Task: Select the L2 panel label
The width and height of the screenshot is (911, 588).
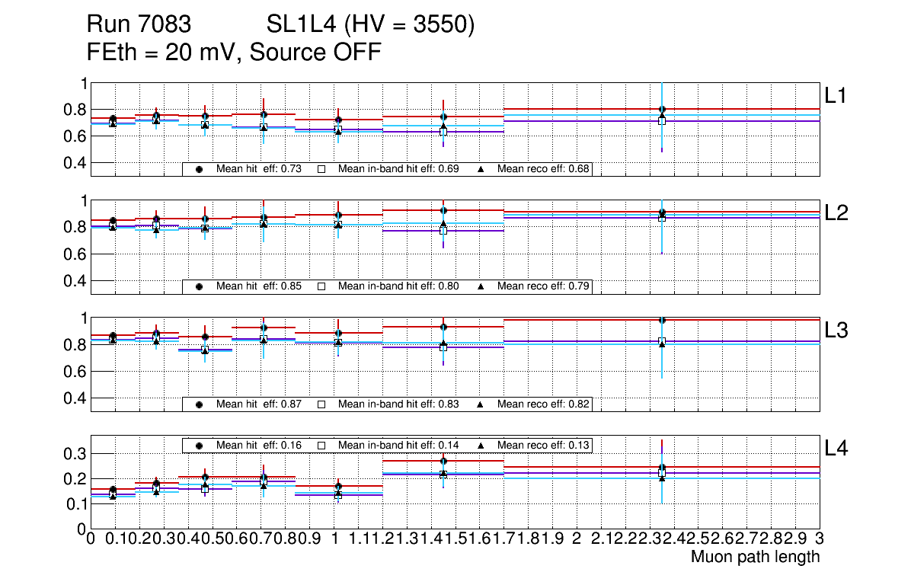Action: (x=836, y=213)
